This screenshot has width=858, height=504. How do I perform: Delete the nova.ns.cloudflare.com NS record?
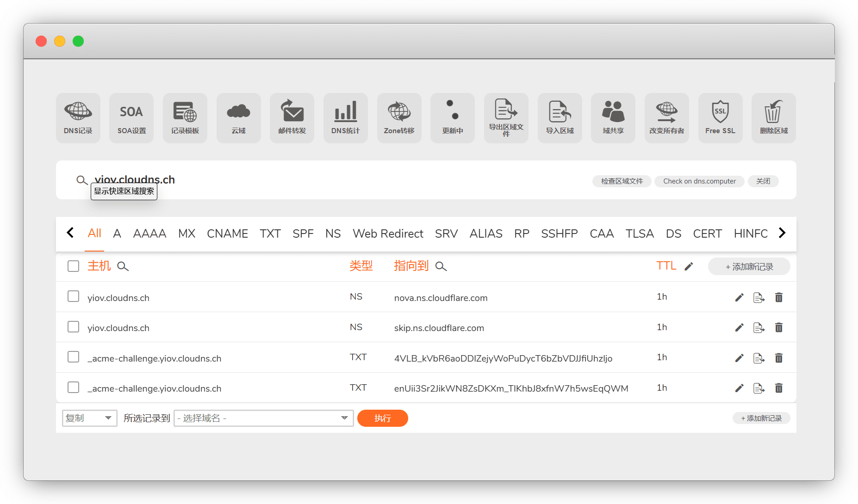pyautogui.click(x=779, y=297)
